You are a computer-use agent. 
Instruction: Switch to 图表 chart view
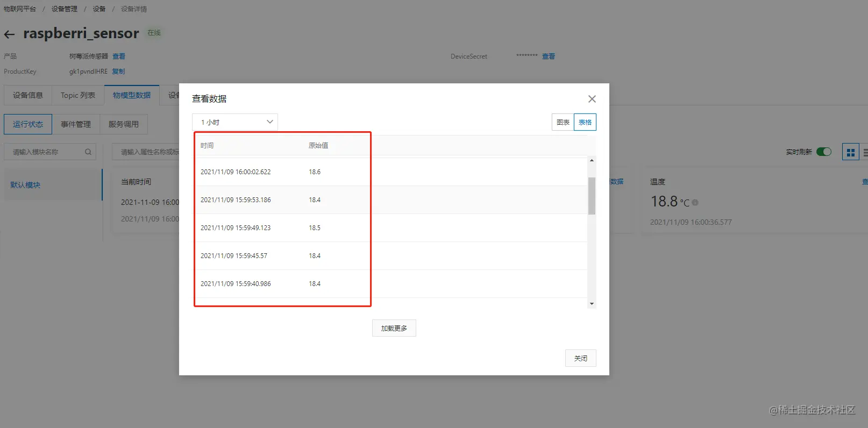tap(563, 122)
